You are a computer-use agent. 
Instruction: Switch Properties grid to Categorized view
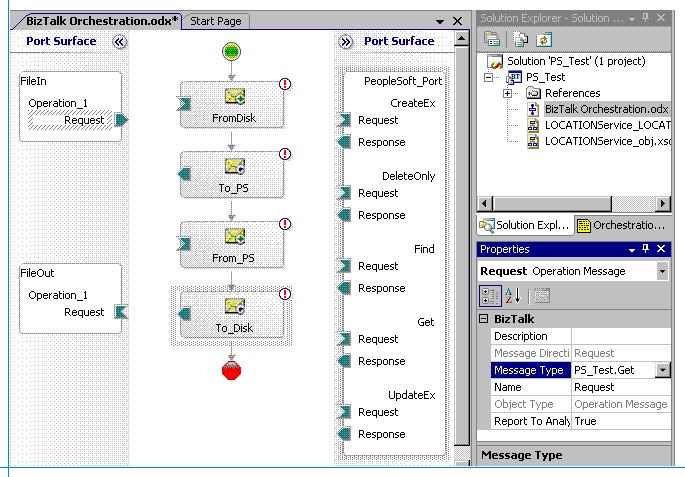tap(490, 296)
